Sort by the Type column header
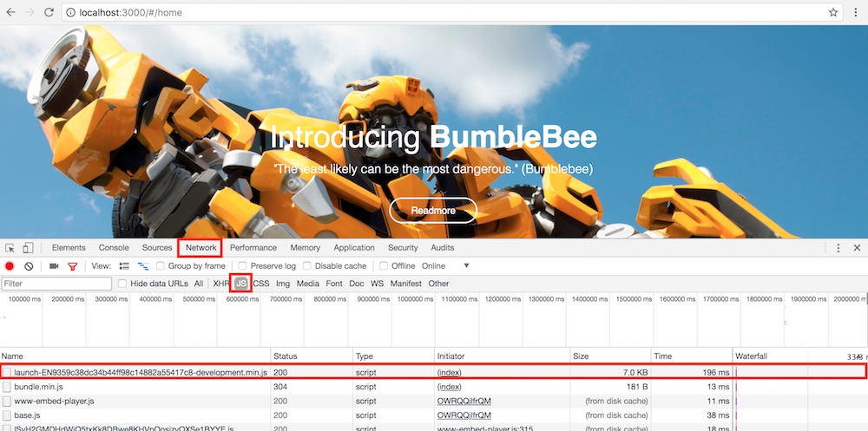This screenshot has width=868, height=431. (393, 356)
